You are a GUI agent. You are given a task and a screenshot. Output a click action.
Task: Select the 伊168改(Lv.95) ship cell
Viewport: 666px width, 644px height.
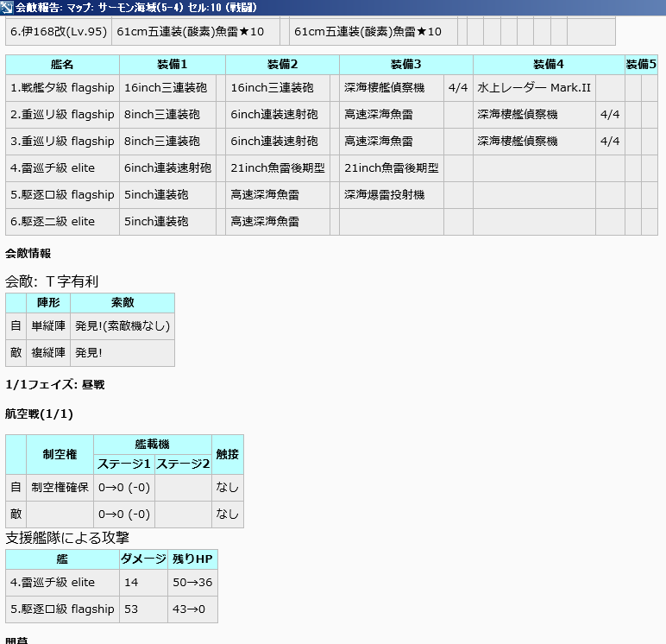[x=59, y=32]
